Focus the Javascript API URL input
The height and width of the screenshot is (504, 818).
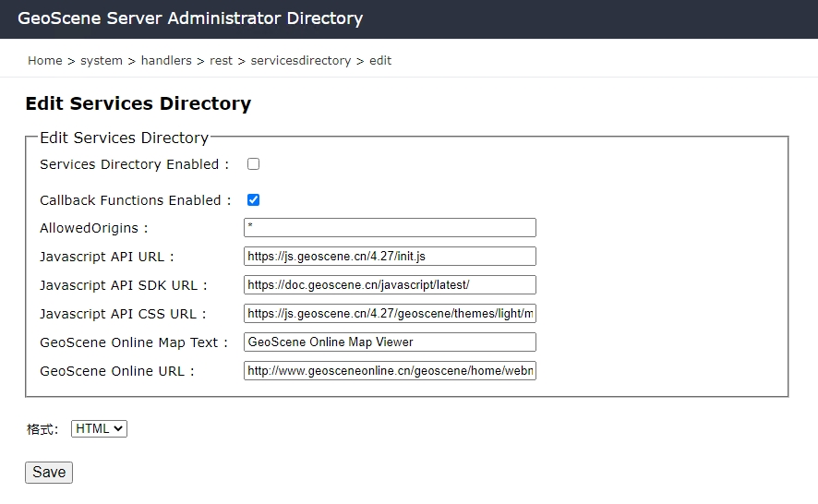(390, 257)
